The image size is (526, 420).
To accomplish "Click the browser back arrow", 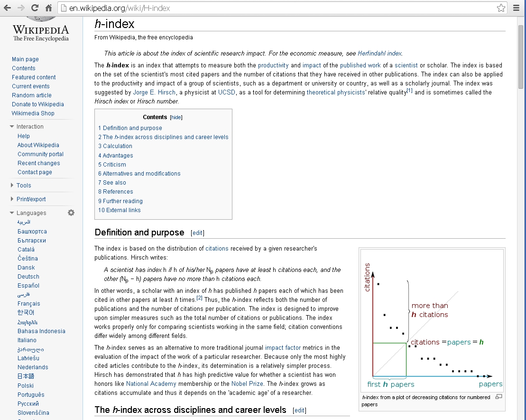I will [7, 8].
